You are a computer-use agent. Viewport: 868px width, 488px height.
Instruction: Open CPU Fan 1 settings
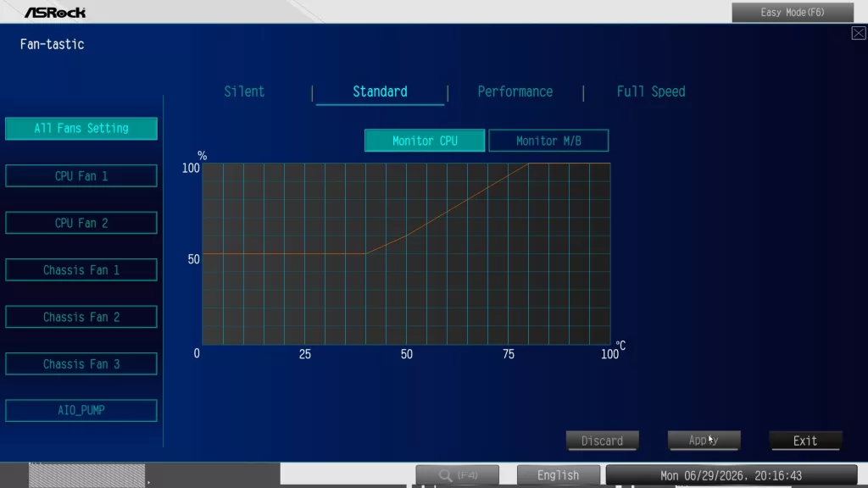81,176
